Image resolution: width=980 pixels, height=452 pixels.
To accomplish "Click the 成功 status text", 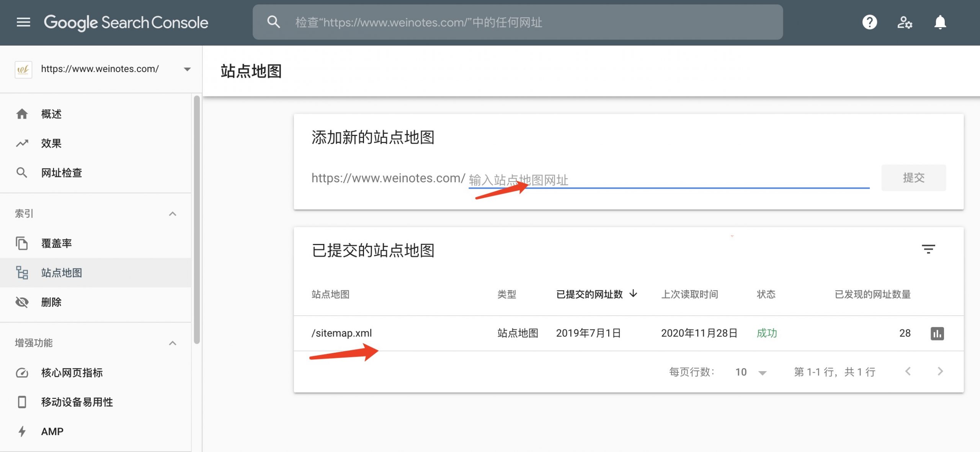I will point(767,333).
